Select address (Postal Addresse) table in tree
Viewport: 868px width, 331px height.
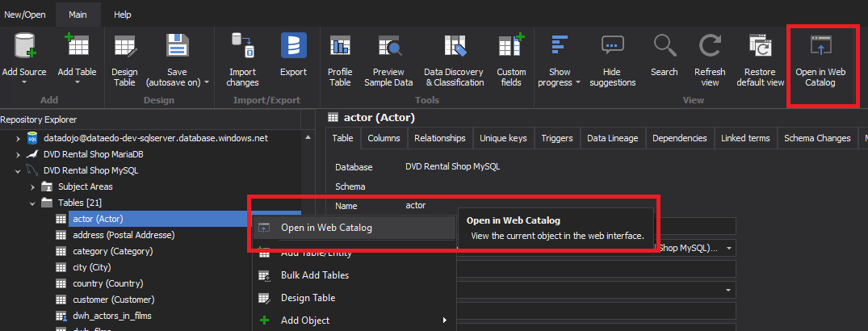(x=123, y=235)
